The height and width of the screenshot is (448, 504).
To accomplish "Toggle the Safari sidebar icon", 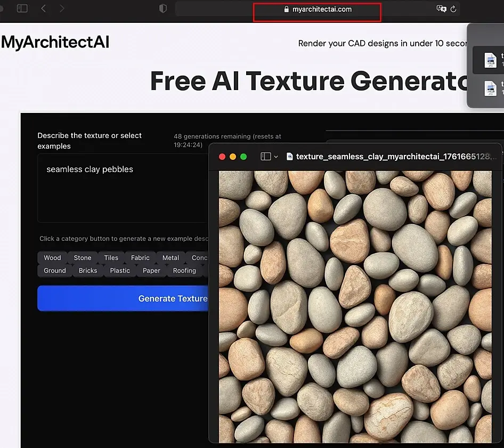I will (22, 9).
